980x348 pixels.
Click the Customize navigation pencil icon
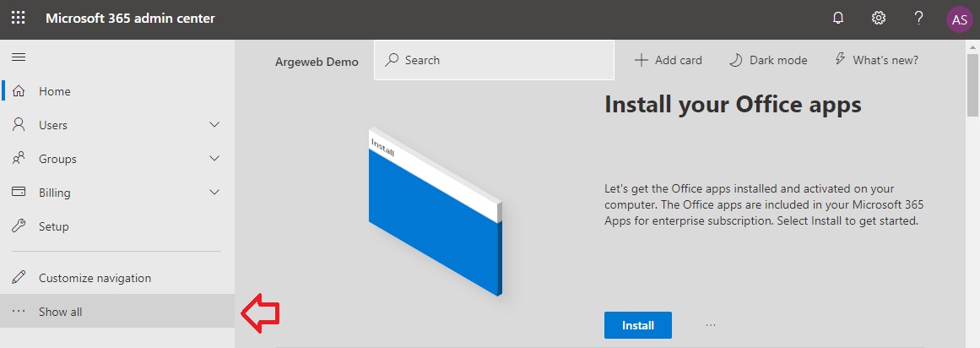pyautogui.click(x=19, y=277)
